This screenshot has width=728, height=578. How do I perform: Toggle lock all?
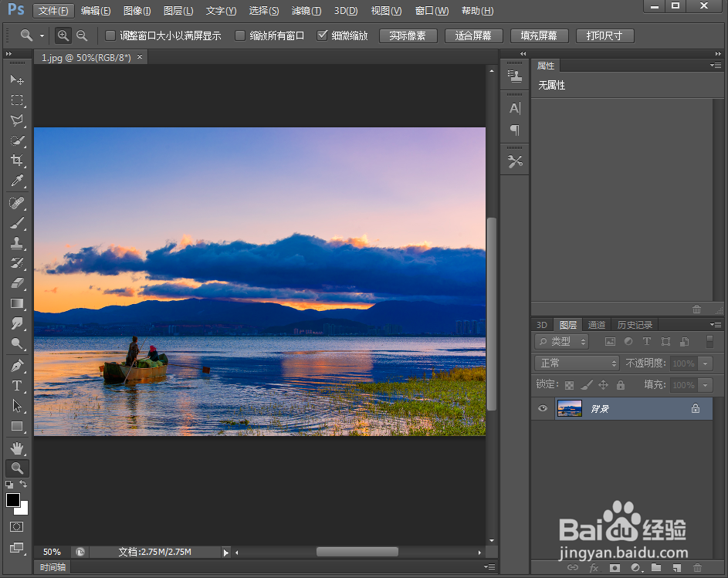tap(620, 385)
